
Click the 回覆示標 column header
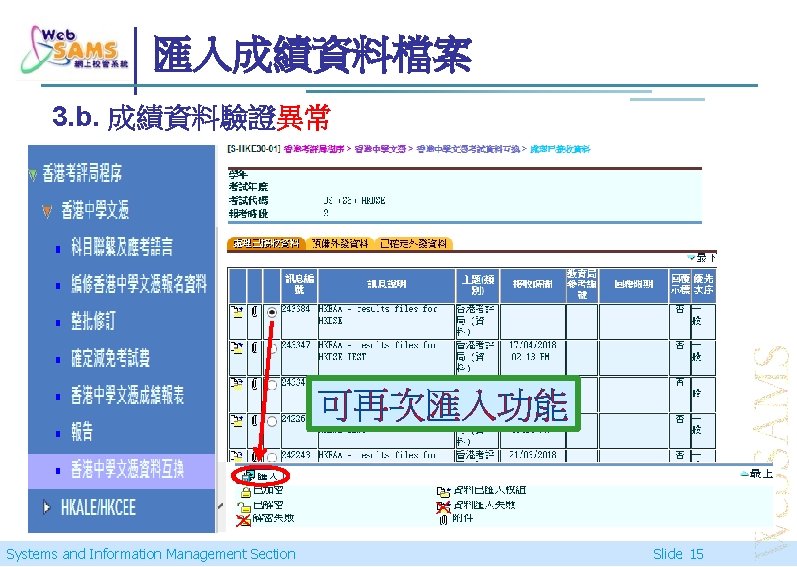(x=680, y=285)
